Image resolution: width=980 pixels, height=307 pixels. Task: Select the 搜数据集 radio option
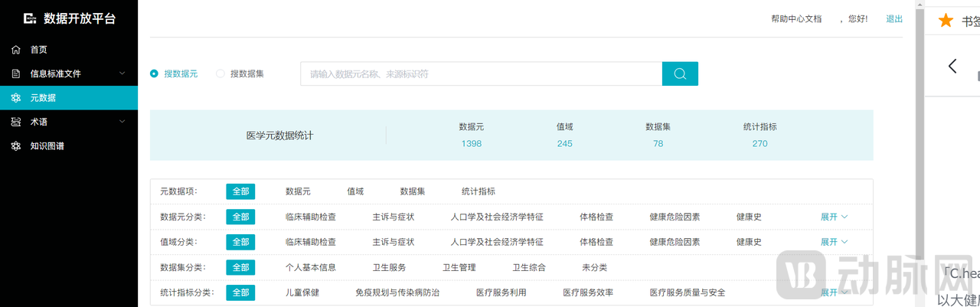pos(220,73)
